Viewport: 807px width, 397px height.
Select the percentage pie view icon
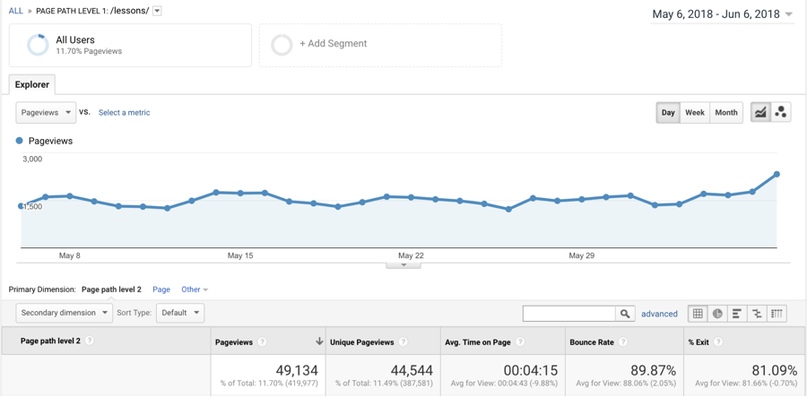(717, 313)
